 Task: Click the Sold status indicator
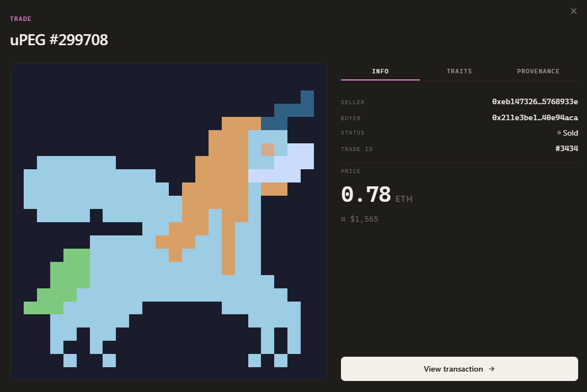coord(567,133)
